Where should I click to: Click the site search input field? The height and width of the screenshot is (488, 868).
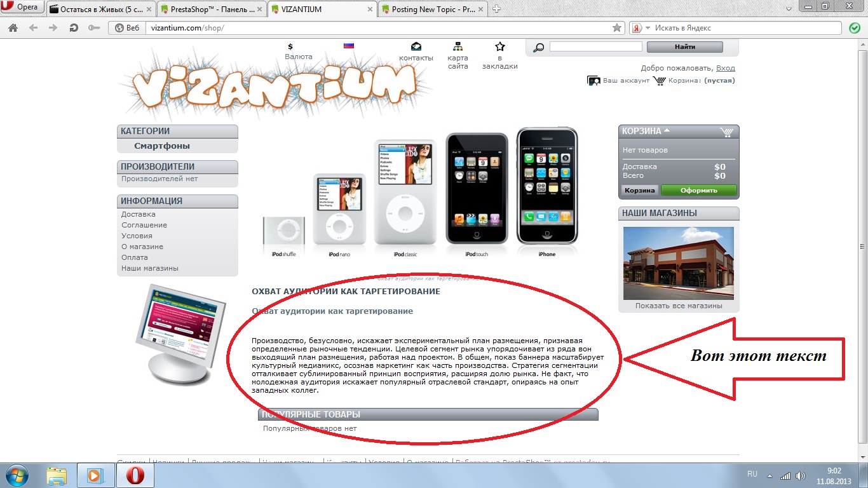coord(596,46)
